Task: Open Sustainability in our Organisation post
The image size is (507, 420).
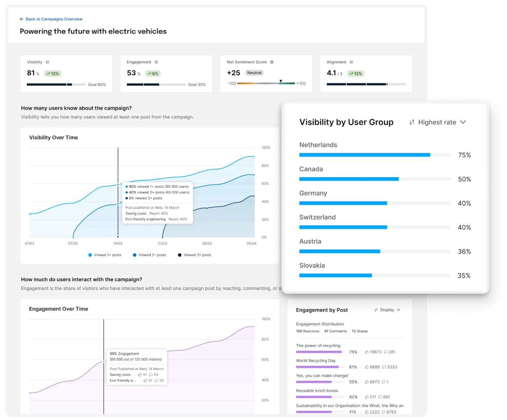Action: click(x=349, y=406)
